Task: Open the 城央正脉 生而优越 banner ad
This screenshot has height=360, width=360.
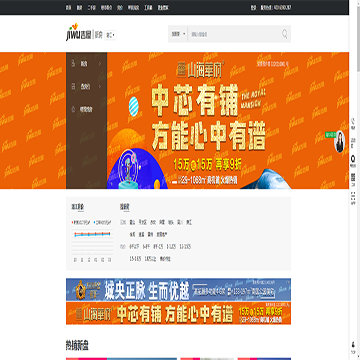Action: point(178,290)
